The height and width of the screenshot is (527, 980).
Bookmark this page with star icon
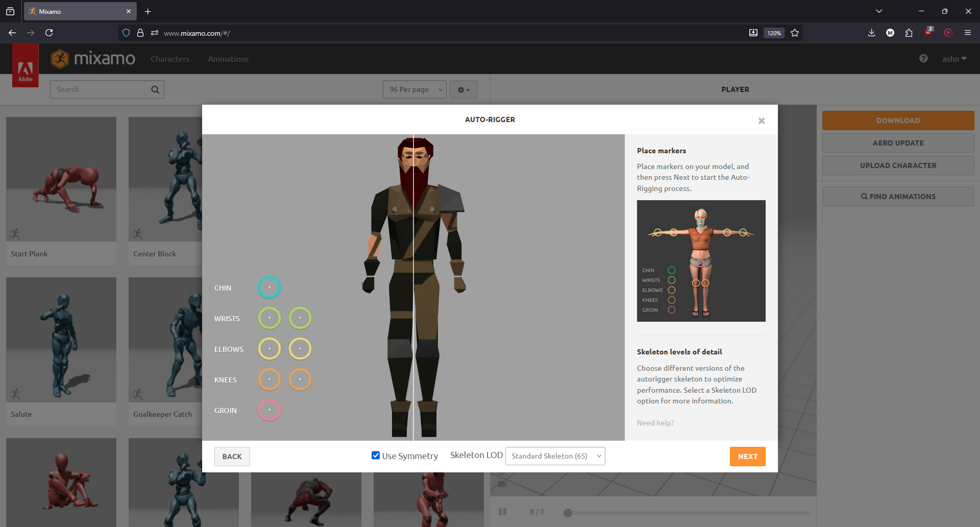(x=795, y=33)
